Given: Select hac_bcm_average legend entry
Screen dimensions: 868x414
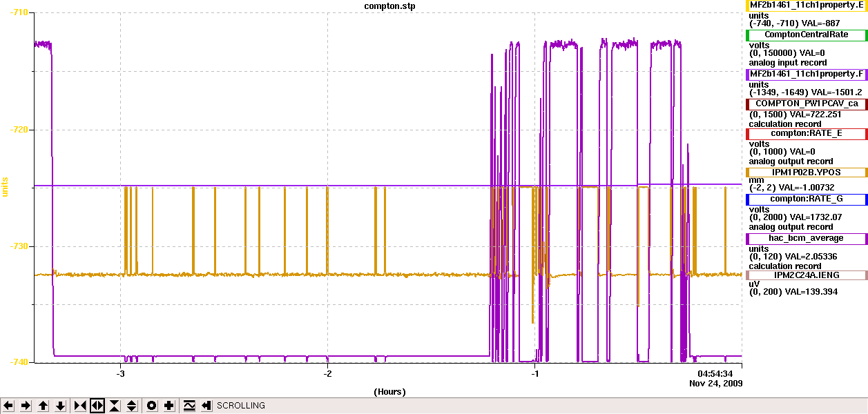Looking at the screenshot, I should tap(807, 239).
